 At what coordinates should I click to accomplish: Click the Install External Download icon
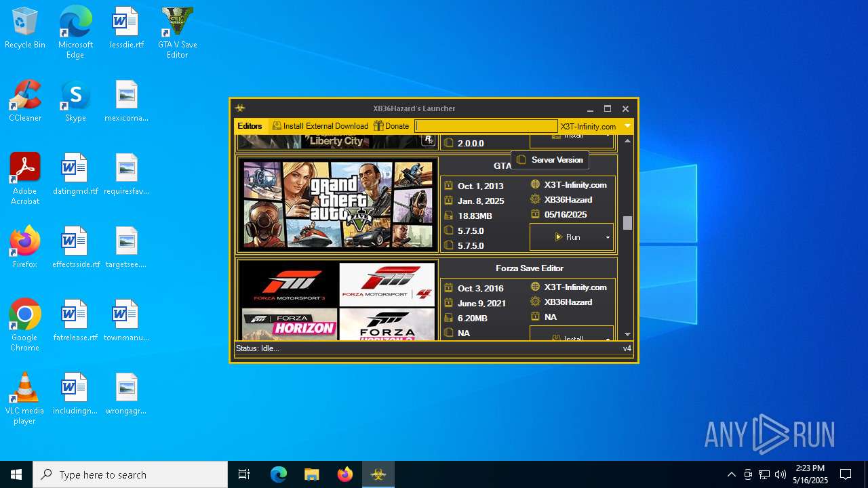click(277, 126)
